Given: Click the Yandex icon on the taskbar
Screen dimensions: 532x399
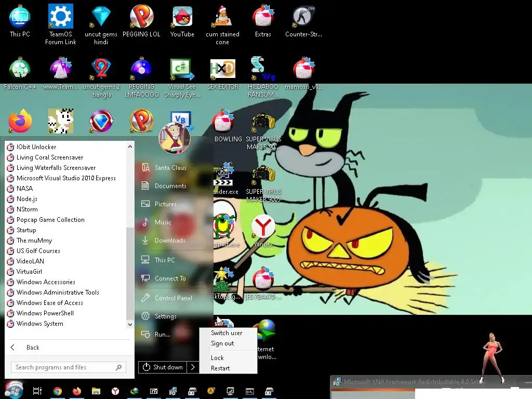Looking at the screenshot, I should (115, 391).
